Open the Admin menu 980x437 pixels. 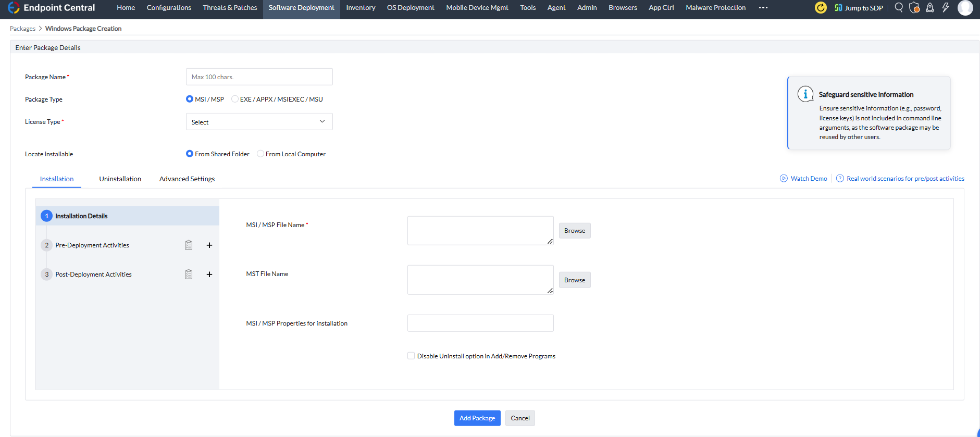click(x=587, y=8)
